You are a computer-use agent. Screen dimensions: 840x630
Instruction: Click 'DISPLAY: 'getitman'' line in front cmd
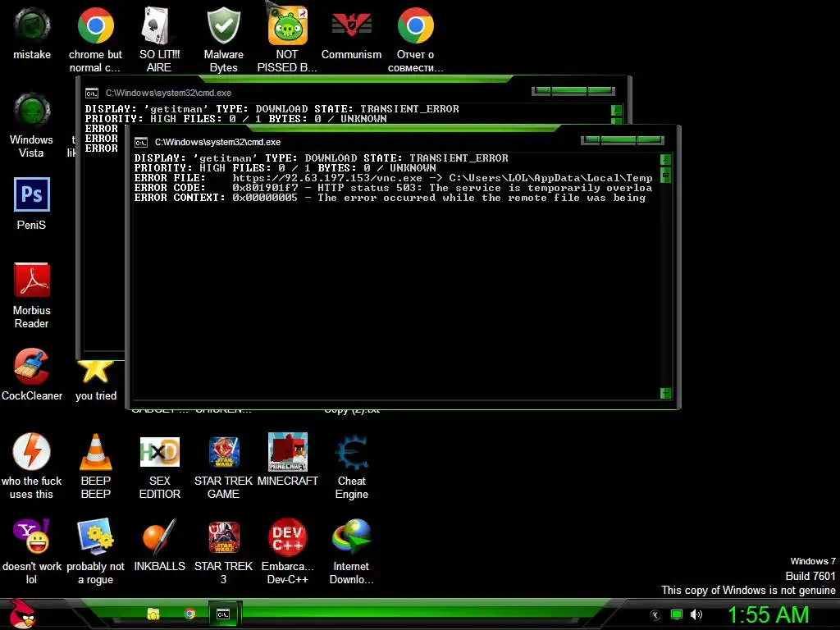tap(321, 158)
